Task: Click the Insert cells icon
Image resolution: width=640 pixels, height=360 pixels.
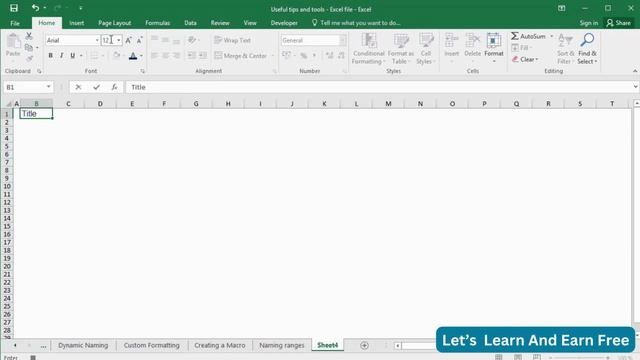Action: [x=451, y=40]
